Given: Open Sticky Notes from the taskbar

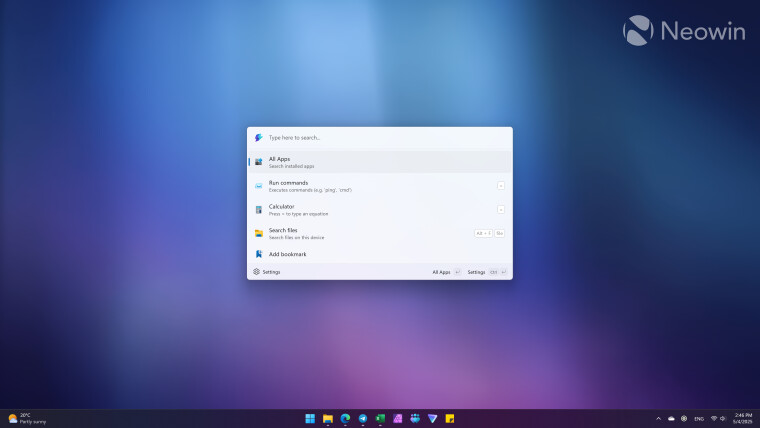Looking at the screenshot, I should 450,418.
